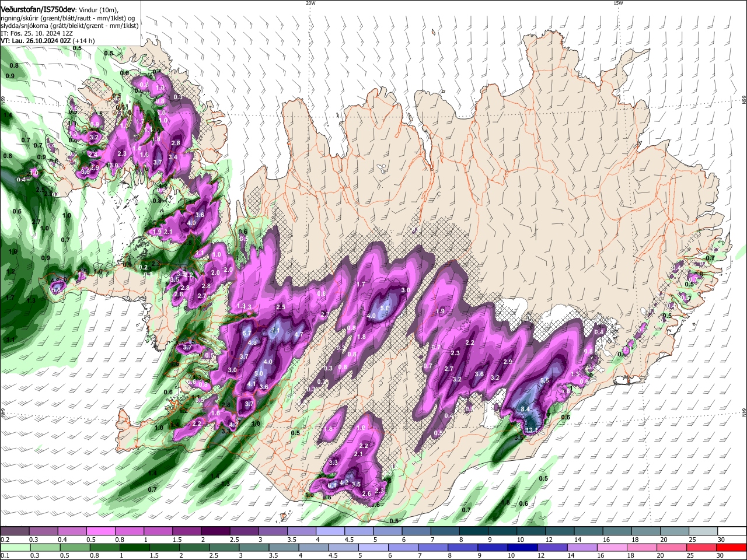Click the 8.4 precipitation value on the map
This screenshot has width=747, height=560.
tap(525, 410)
